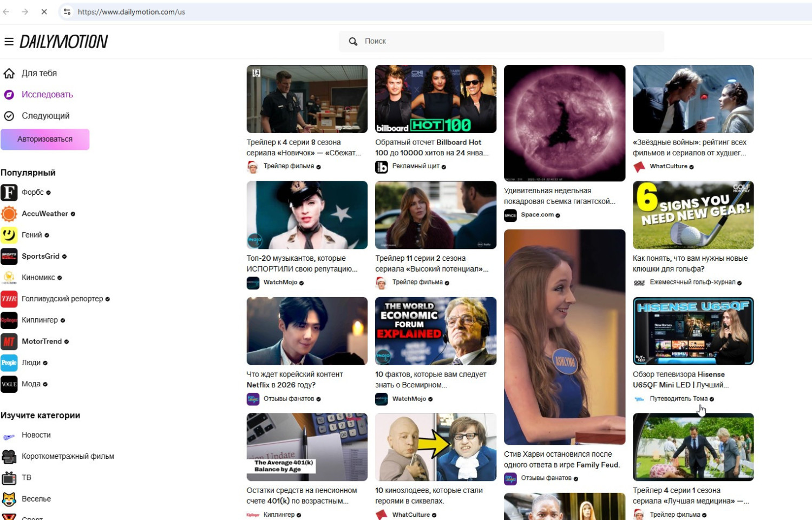The height and width of the screenshot is (520, 812).
Task: Play the World Economic Forum Explained video
Action: tap(435, 331)
